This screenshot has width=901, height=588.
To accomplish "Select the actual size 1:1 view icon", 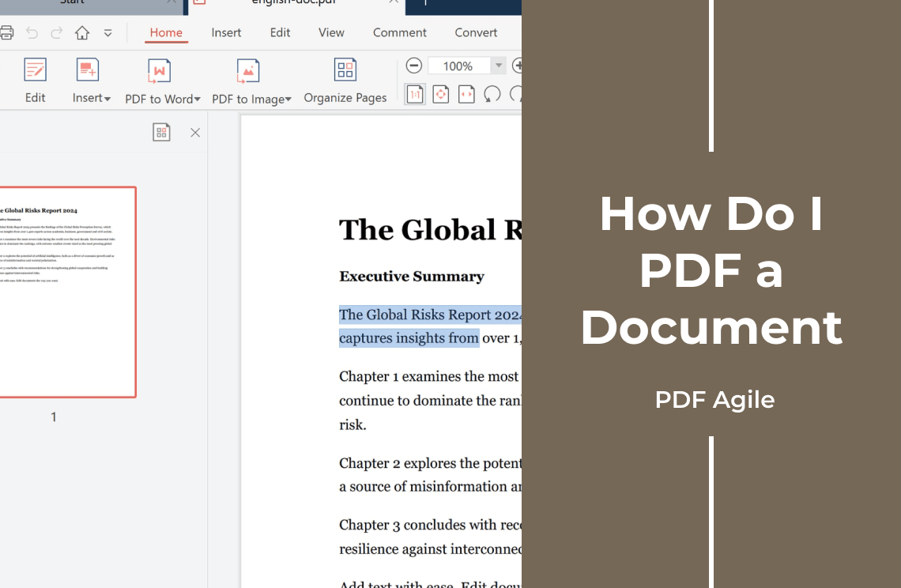I will [415, 94].
